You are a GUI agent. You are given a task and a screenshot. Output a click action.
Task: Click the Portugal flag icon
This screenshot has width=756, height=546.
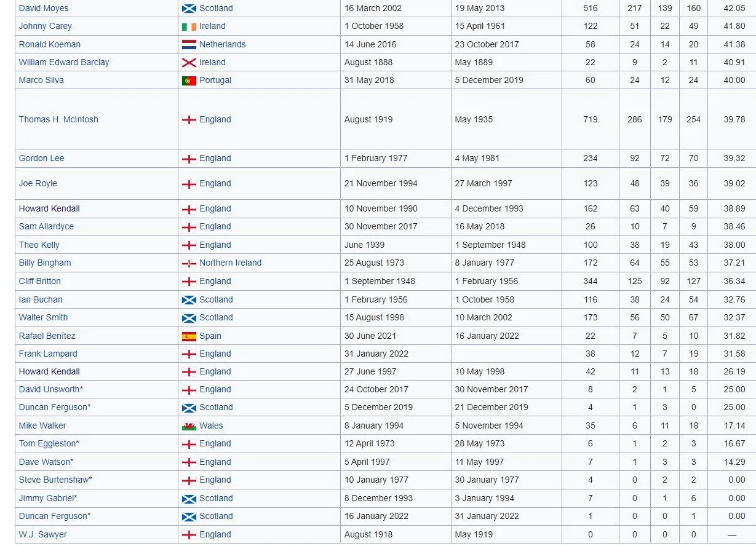point(189,81)
